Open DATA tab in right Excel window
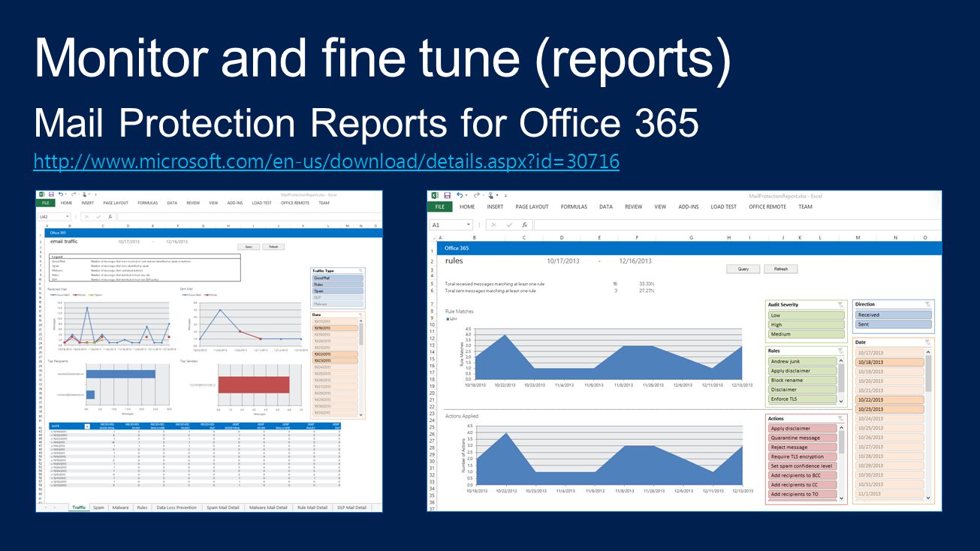The width and height of the screenshot is (980, 551). click(606, 206)
